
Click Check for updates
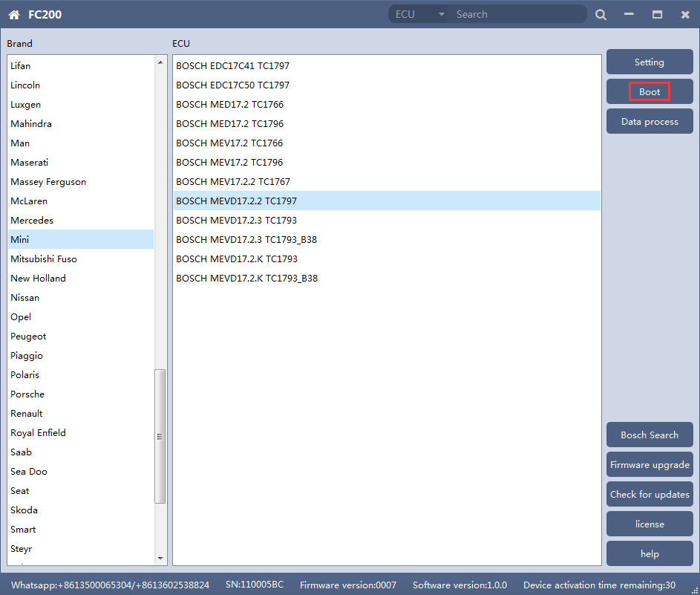pyautogui.click(x=650, y=494)
